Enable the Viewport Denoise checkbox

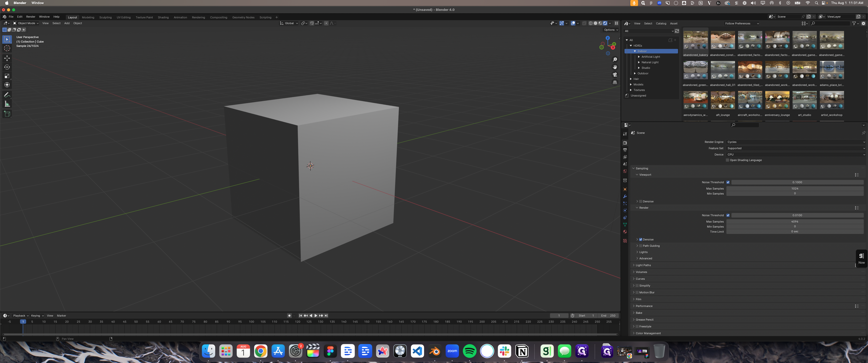[641, 201]
